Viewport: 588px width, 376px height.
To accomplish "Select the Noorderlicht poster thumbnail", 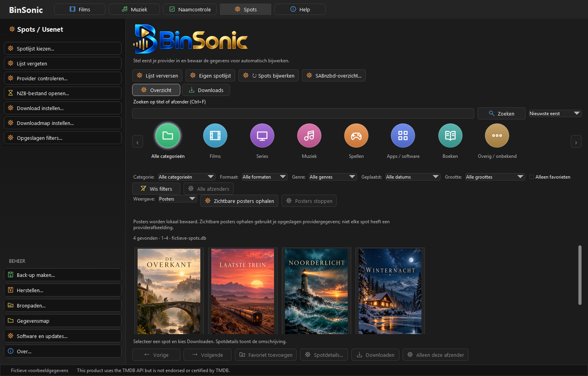I will (316, 291).
